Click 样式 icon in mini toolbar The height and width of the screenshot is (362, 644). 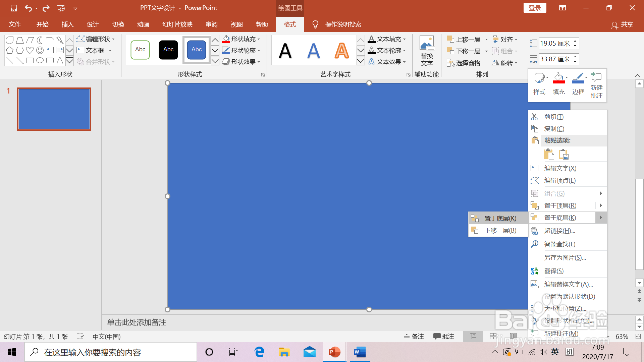tap(539, 84)
